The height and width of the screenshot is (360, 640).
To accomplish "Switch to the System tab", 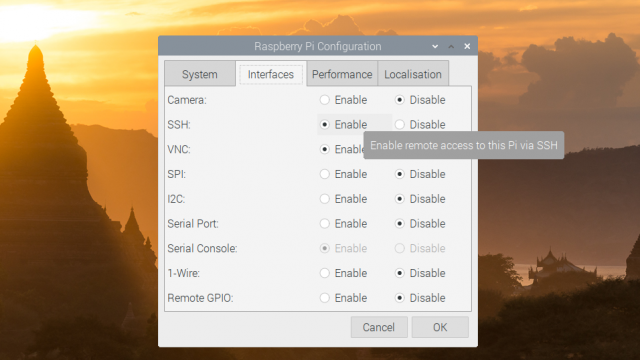I will pyautogui.click(x=200, y=74).
